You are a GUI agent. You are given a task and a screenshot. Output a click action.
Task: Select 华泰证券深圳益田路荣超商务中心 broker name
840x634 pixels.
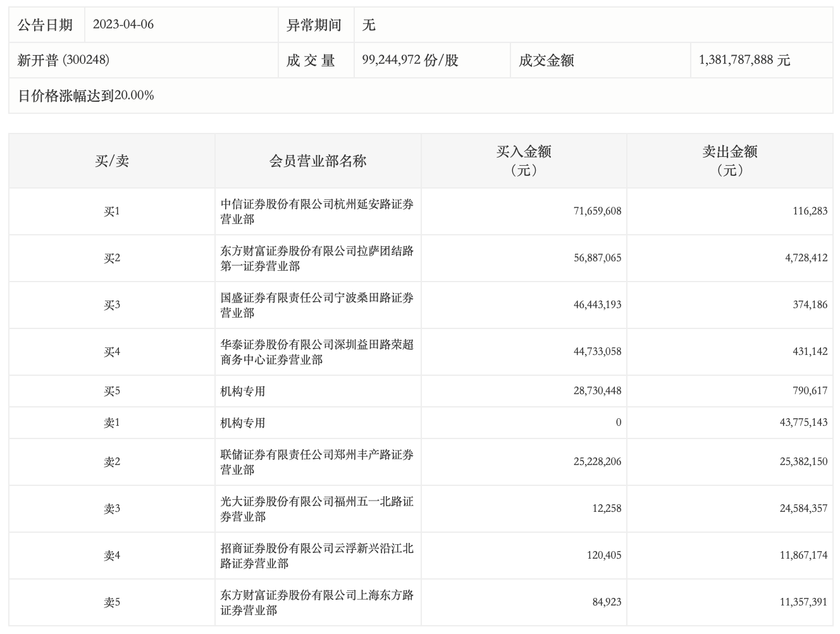[x=317, y=352]
